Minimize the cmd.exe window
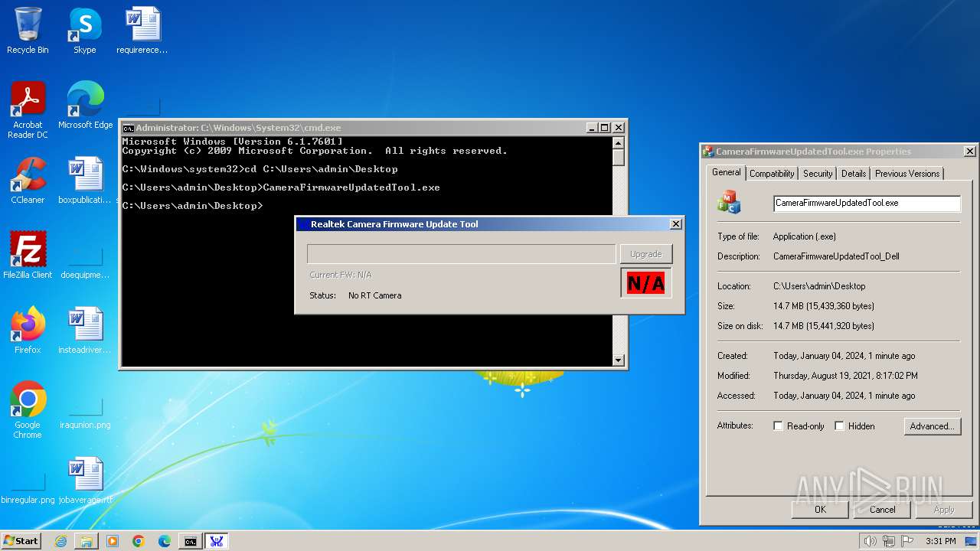This screenshot has width=980, height=551. (x=592, y=128)
